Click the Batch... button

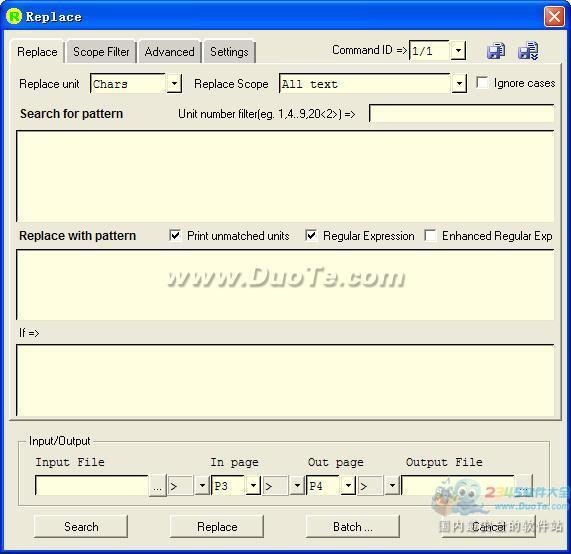pyautogui.click(x=353, y=526)
